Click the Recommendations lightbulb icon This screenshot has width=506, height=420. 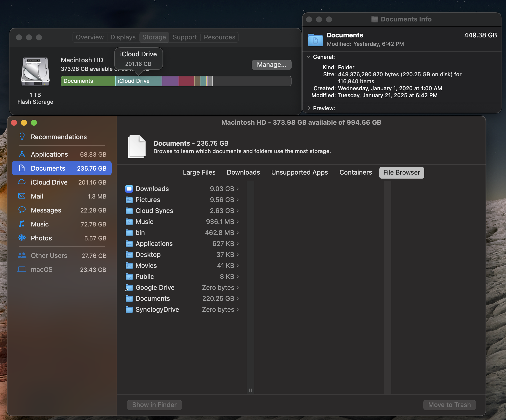click(22, 136)
